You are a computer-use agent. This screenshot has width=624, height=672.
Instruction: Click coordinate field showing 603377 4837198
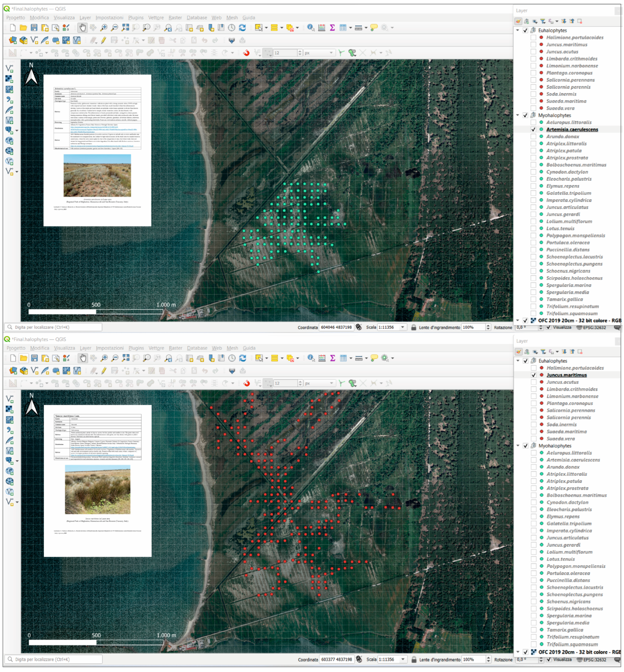tap(336, 659)
